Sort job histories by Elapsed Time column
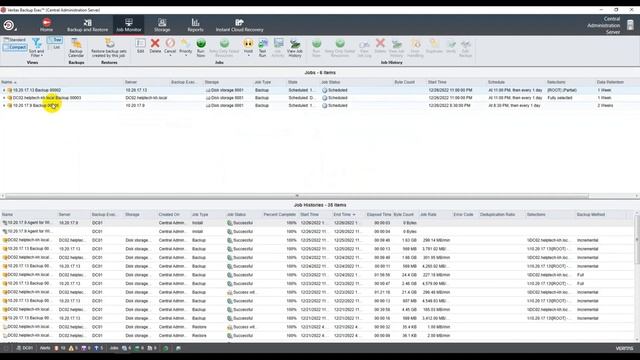Screen dimensions: 640x360 [x=378, y=214]
